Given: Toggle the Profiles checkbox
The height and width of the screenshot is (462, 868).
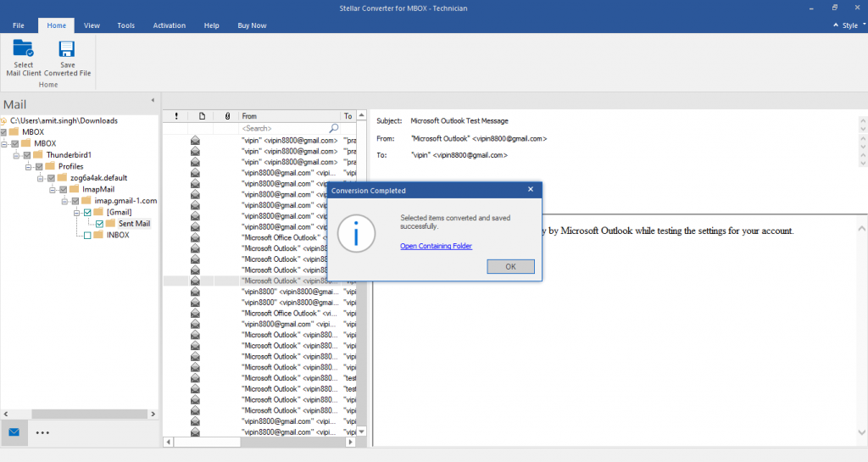Looking at the screenshot, I should pos(39,166).
